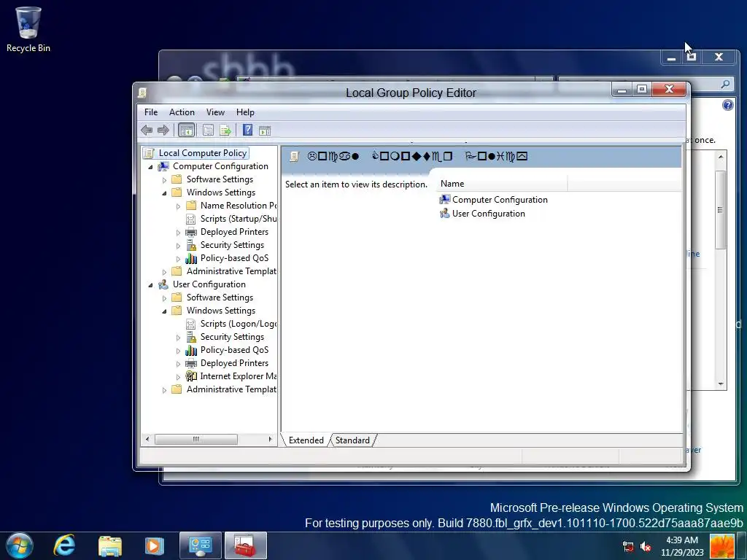Click the Policy Editor title bar system icon

142,93
